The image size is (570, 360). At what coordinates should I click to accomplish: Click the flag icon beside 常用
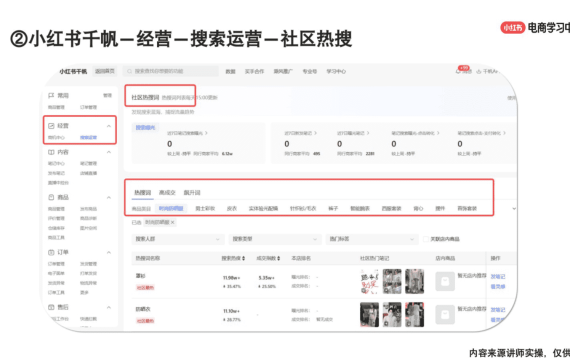(x=51, y=95)
